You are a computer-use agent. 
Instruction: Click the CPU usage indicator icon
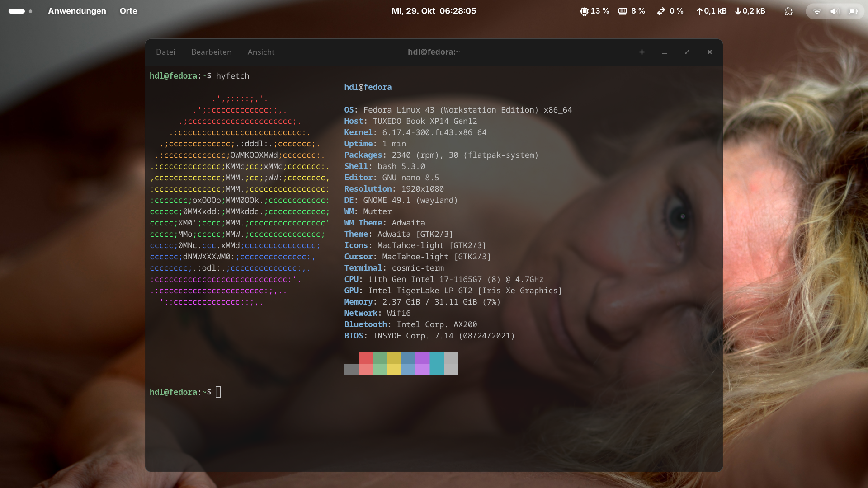click(584, 11)
